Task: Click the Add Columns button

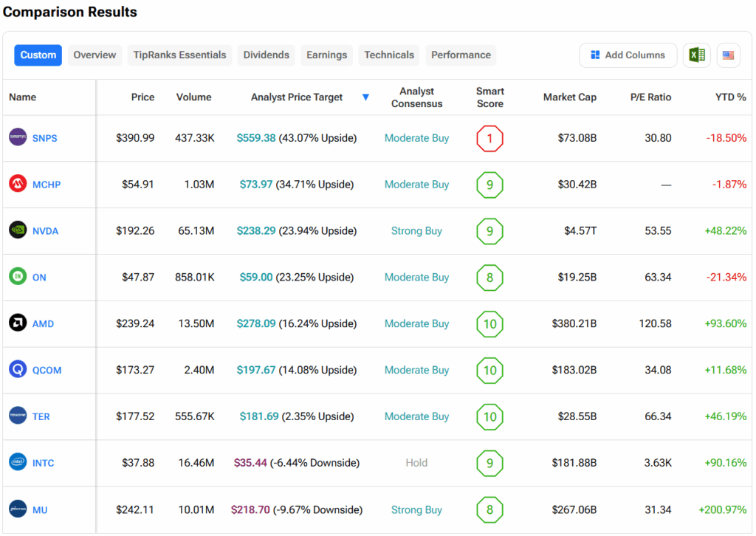Action: pyautogui.click(x=628, y=55)
